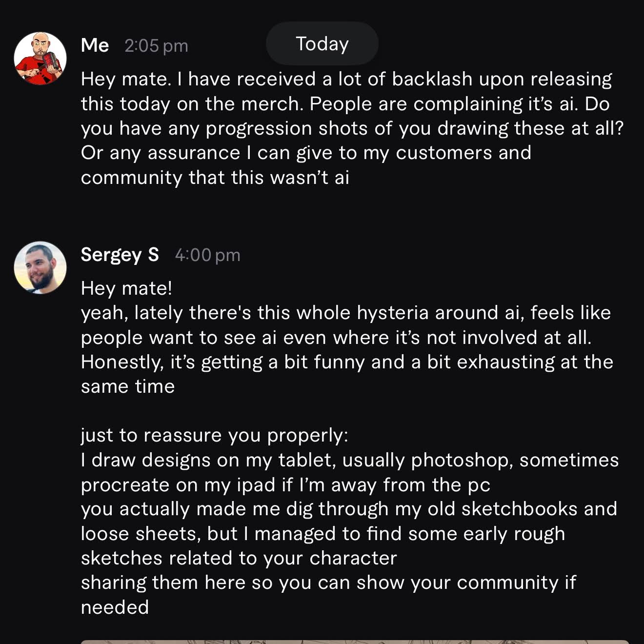Tap the text "just to reassure you properly:"
Image resolution: width=644 pixels, height=644 pixels.
[215, 435]
